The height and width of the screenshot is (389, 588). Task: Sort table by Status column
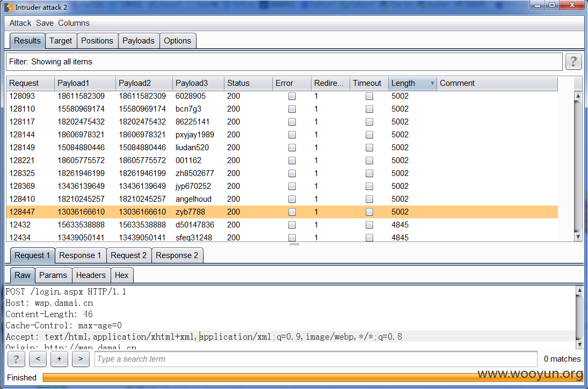248,83
